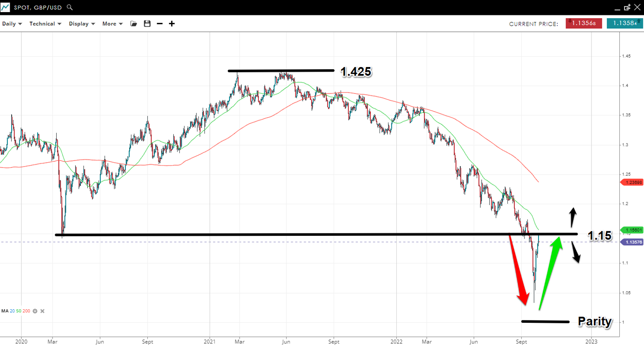Expand the Daily timeframe dropdown
Image resolution: width=644 pixels, height=347 pixels.
tap(12, 24)
